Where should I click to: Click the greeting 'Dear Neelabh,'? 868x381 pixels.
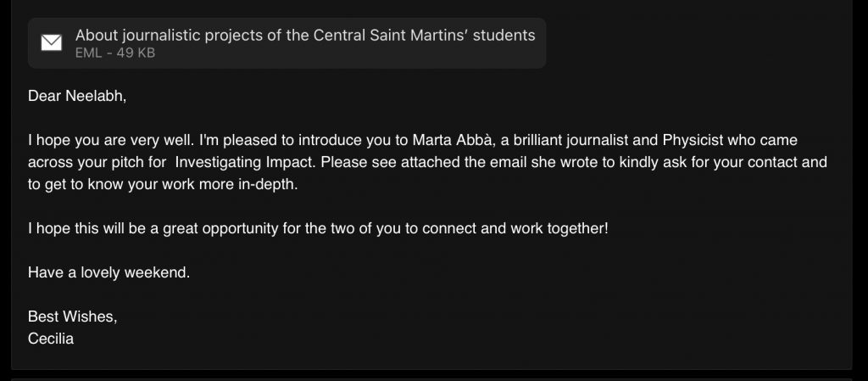[77, 96]
